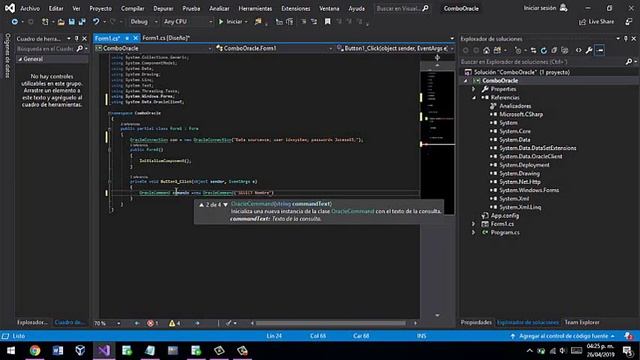Toggle bookmark icon in the toolbar
Screen dimensions: 640x360
pos(327,22)
